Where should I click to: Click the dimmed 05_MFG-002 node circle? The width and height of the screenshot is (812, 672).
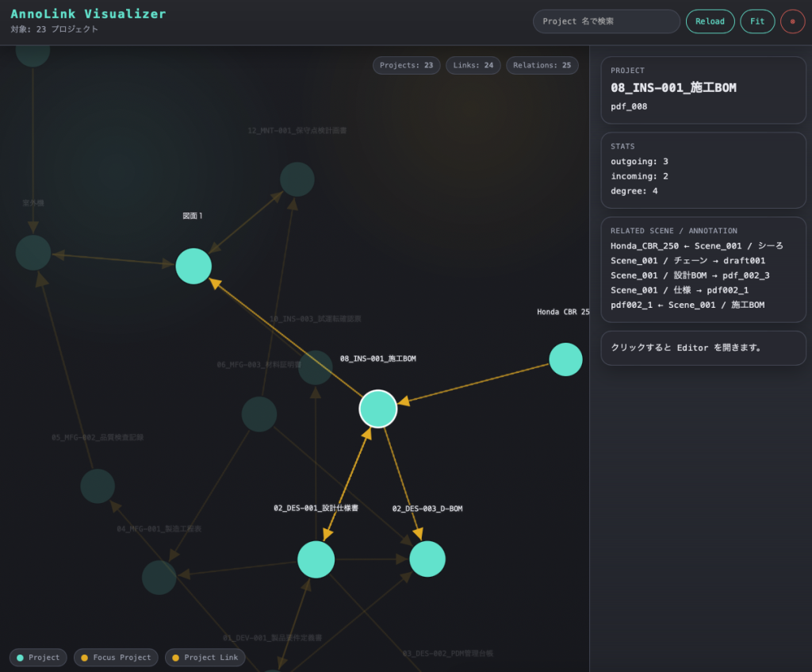98,486
